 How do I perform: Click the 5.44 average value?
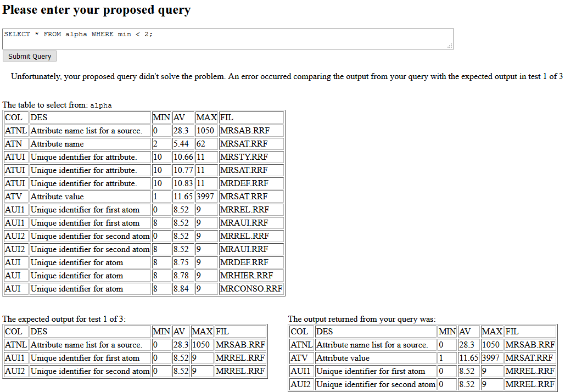click(183, 144)
